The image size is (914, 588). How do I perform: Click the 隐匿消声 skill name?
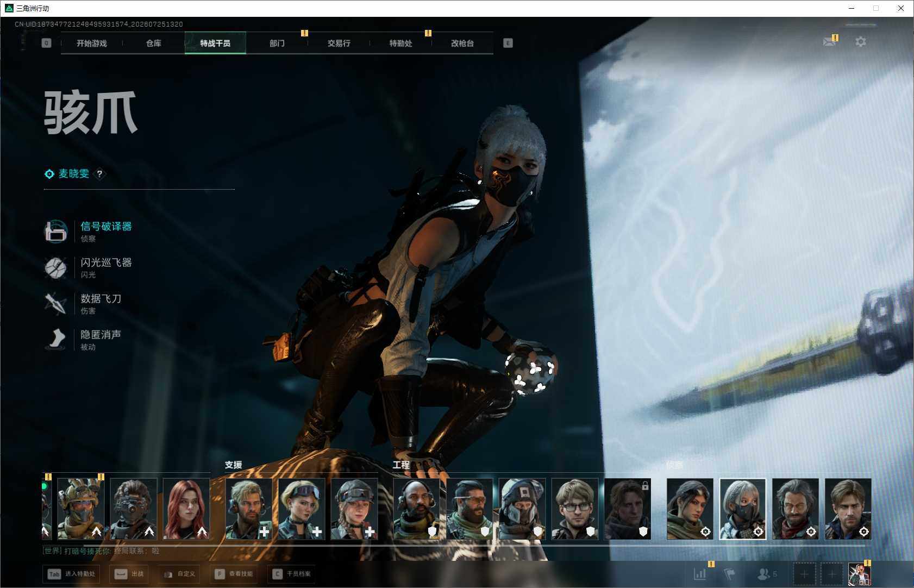coord(101,335)
